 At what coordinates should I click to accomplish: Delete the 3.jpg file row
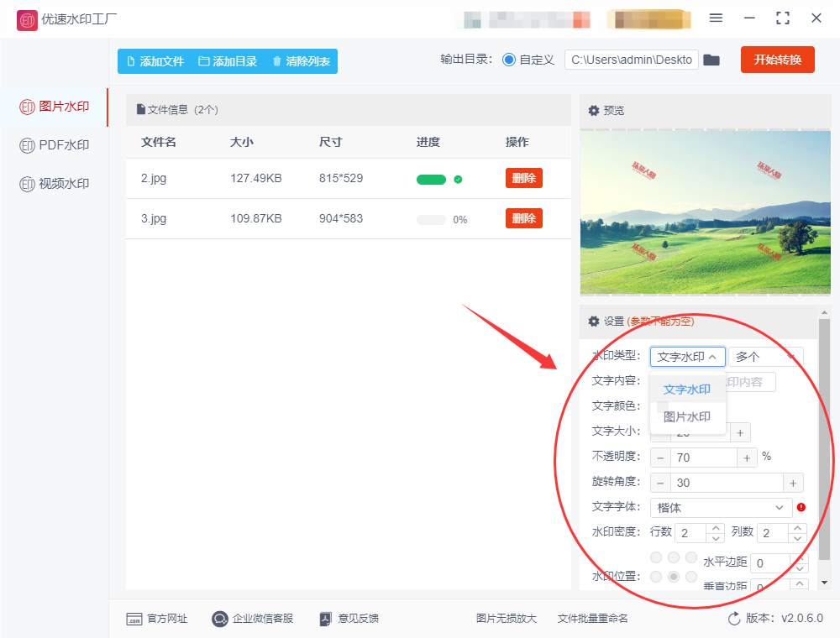point(524,217)
